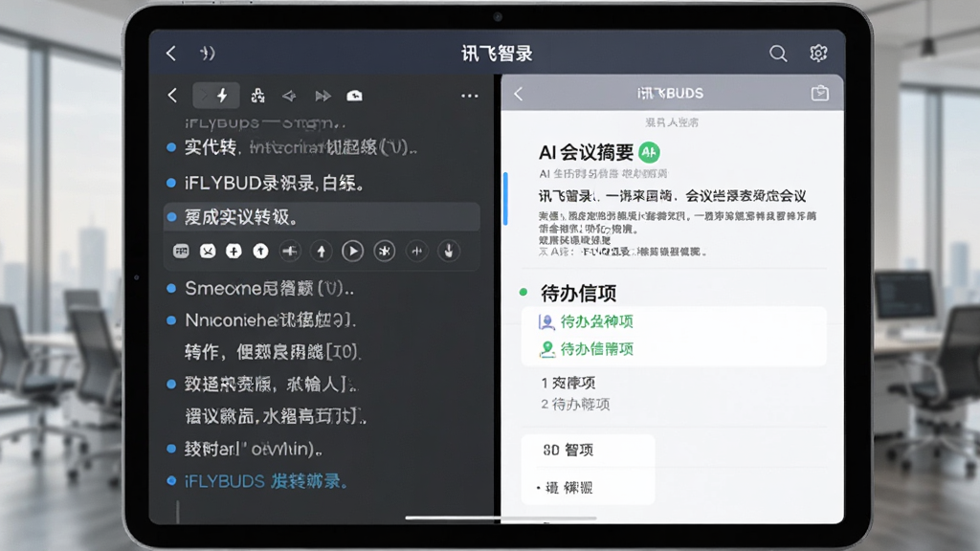Tap the envelope icon in the action row
Screen dimensions: 980x551
pyautogui.click(x=208, y=252)
